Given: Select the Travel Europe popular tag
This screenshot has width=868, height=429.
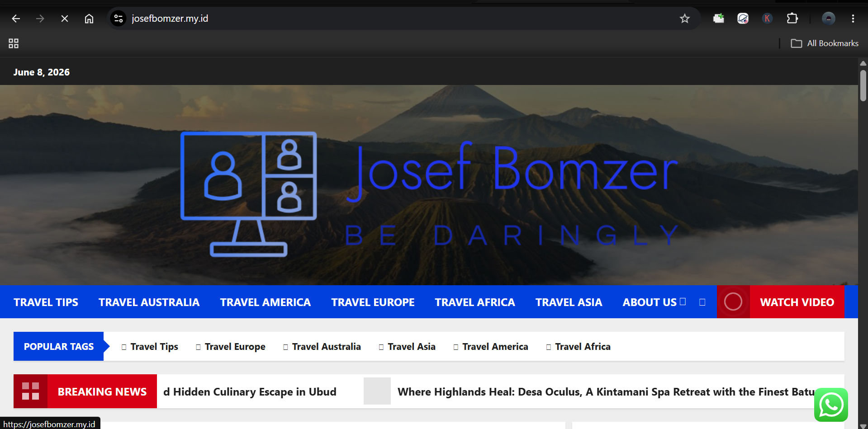Looking at the screenshot, I should click(231, 347).
